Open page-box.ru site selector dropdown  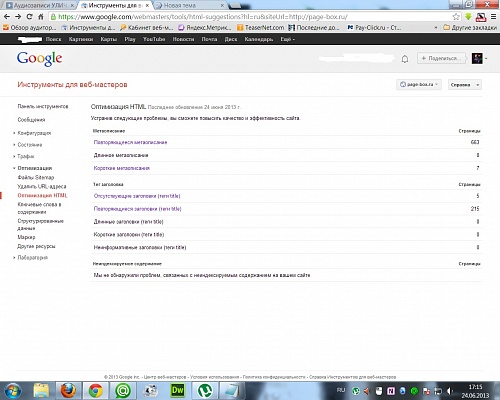419,85
